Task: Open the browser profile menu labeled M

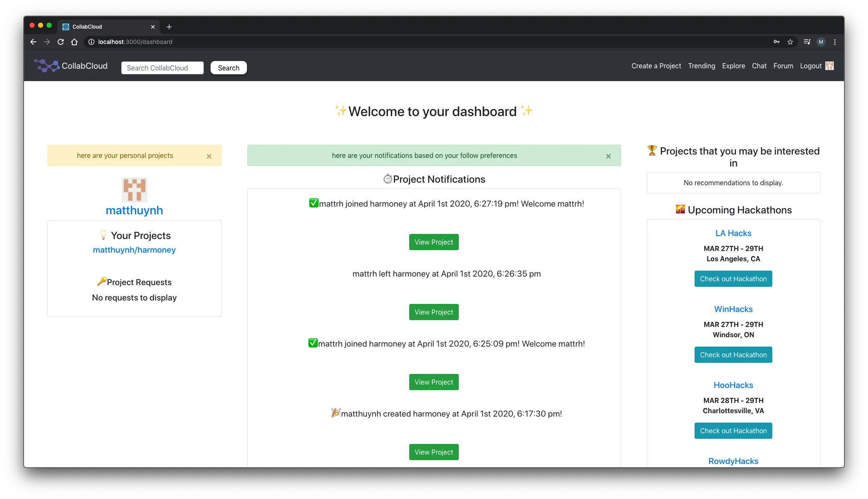Action: 821,42
